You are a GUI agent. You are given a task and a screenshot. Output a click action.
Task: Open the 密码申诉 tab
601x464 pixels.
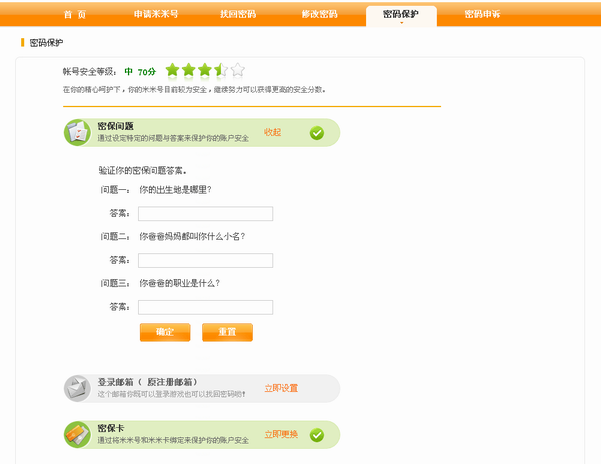click(482, 15)
